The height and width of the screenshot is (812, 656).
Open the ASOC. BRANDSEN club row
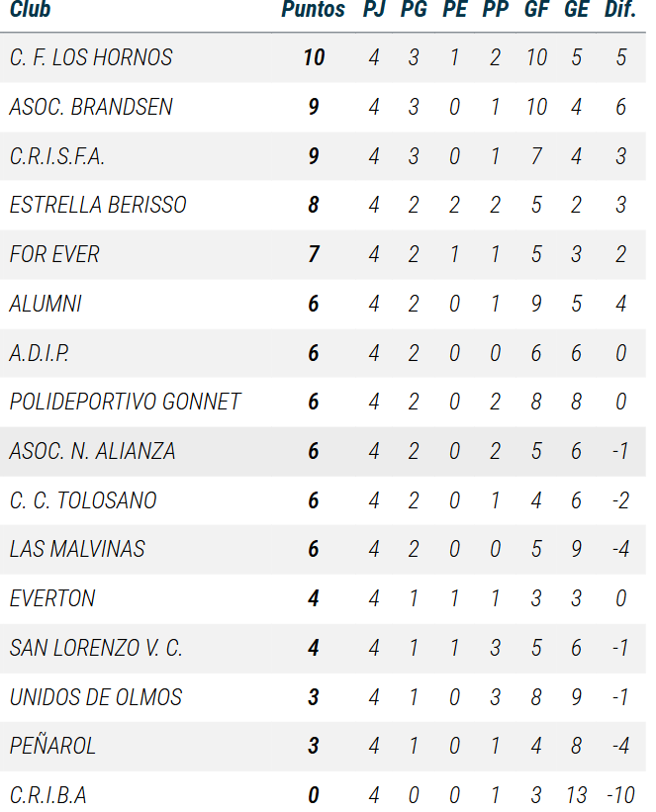[x=91, y=107]
